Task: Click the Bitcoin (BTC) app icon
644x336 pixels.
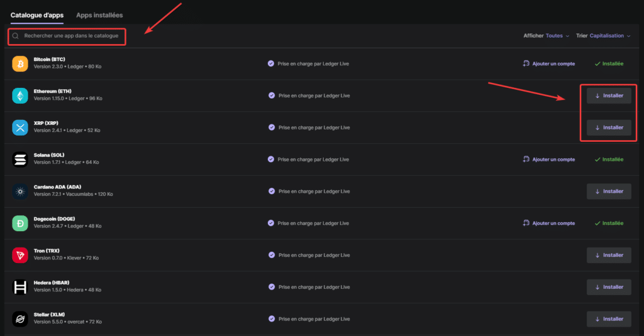Action: pyautogui.click(x=20, y=63)
